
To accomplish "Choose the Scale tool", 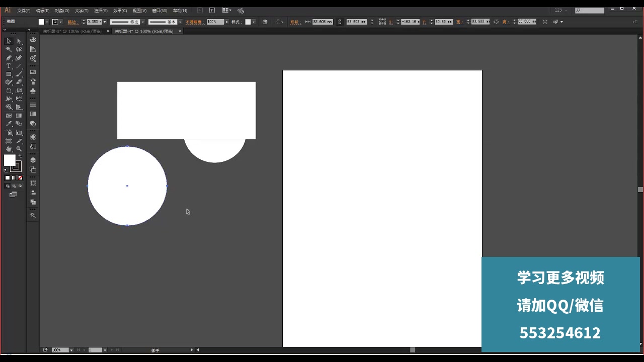I will click(19, 90).
